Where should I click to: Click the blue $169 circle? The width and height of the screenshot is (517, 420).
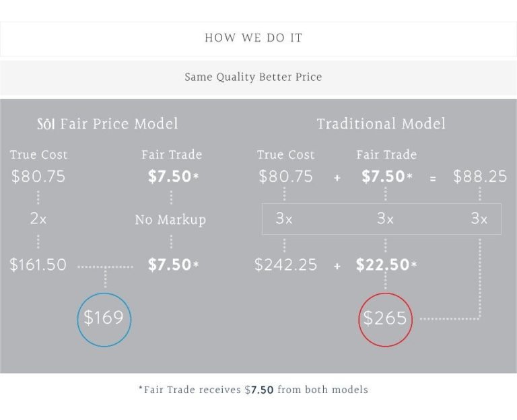point(104,320)
